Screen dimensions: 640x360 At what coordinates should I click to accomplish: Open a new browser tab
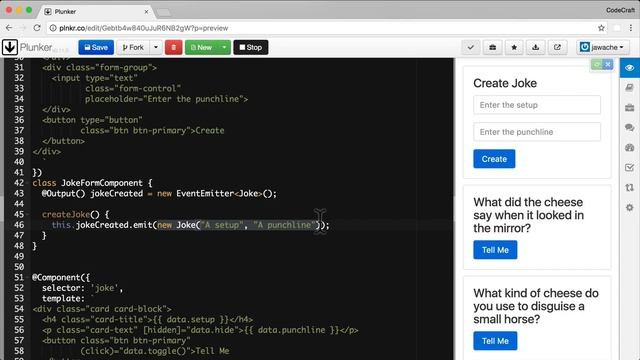(x=164, y=13)
